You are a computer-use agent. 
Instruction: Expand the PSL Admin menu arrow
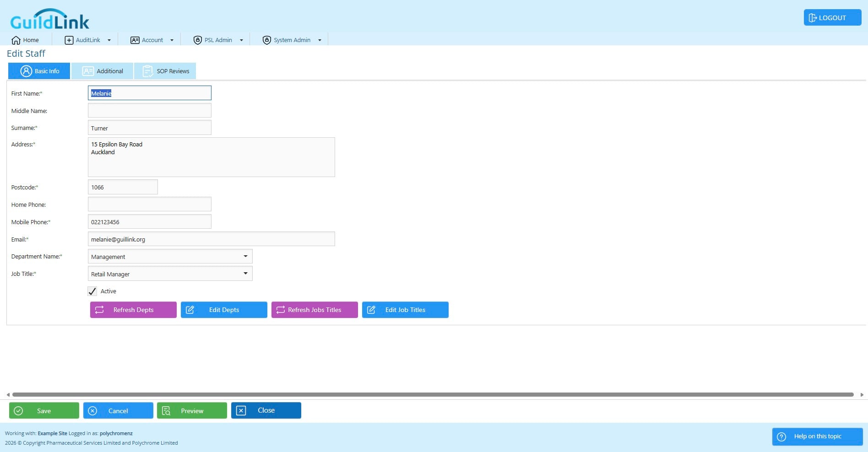tap(241, 40)
